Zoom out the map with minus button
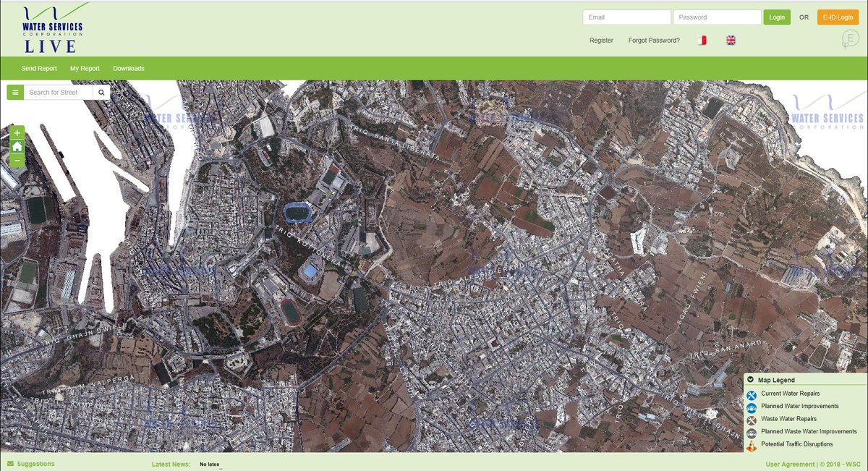The image size is (868, 471). (17, 160)
